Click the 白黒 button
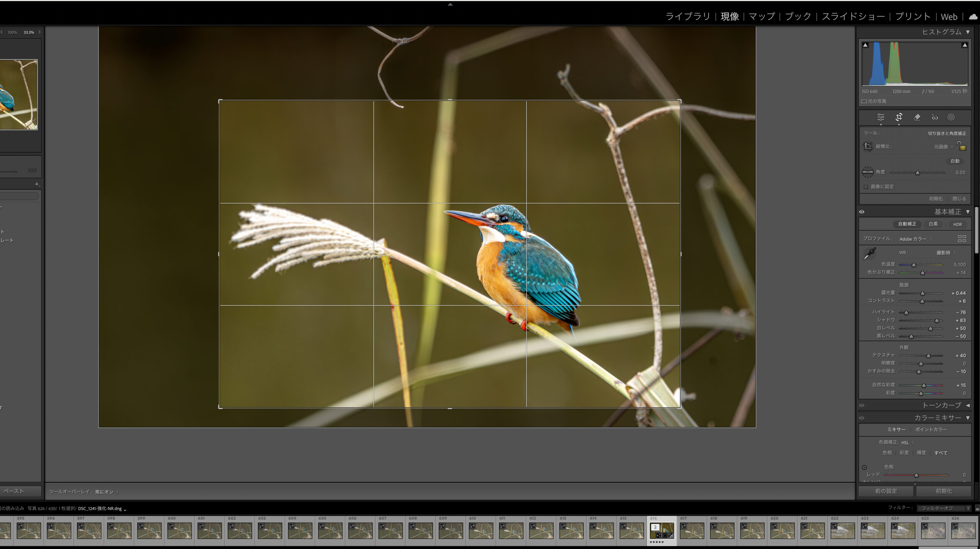This screenshot has width=980, height=549. coord(933,224)
